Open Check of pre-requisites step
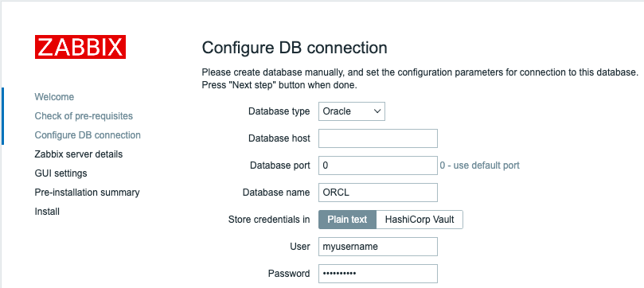Screen dimensions: 644x288 (84, 116)
